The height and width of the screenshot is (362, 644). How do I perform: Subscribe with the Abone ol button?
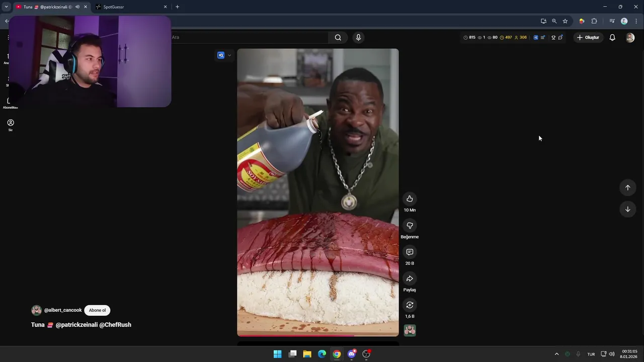(x=97, y=310)
